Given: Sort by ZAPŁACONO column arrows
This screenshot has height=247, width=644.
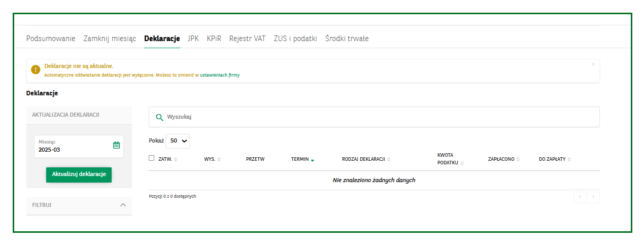Looking at the screenshot, I should pos(518,159).
